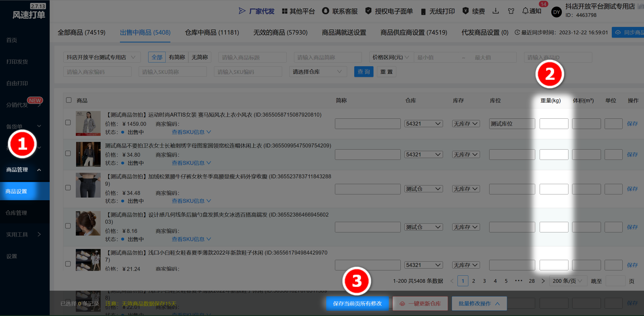Viewport: 644px width, 316px height.
Task: Open the 抖店开放平台测试专用店 shop dropdown
Action: coord(102,57)
